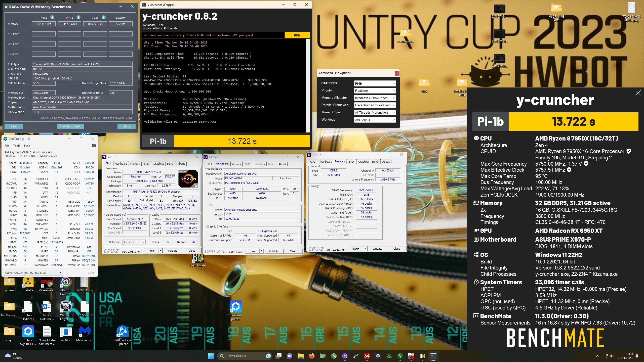
Task: Open the File menu in ZenTimings
Action: click(7, 146)
